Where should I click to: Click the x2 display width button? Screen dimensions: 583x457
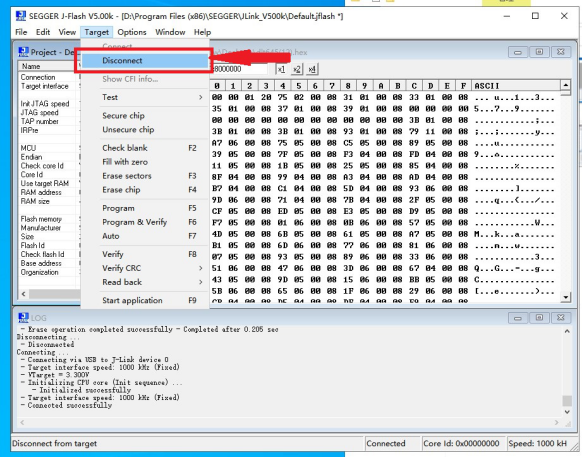tap(297, 69)
